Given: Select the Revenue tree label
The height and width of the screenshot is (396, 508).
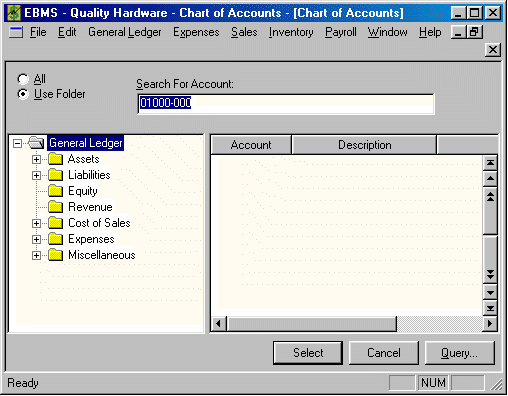Looking at the screenshot, I should click(x=90, y=207).
